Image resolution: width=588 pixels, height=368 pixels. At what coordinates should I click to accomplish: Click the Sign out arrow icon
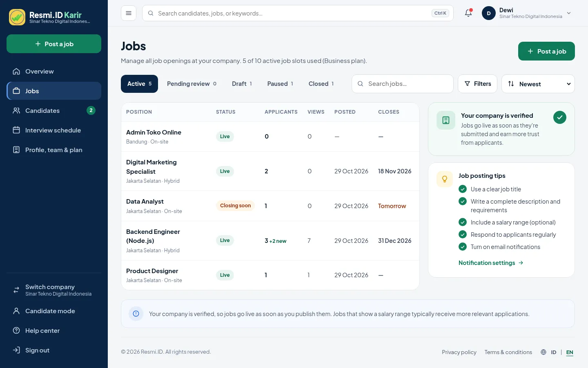pyautogui.click(x=16, y=350)
